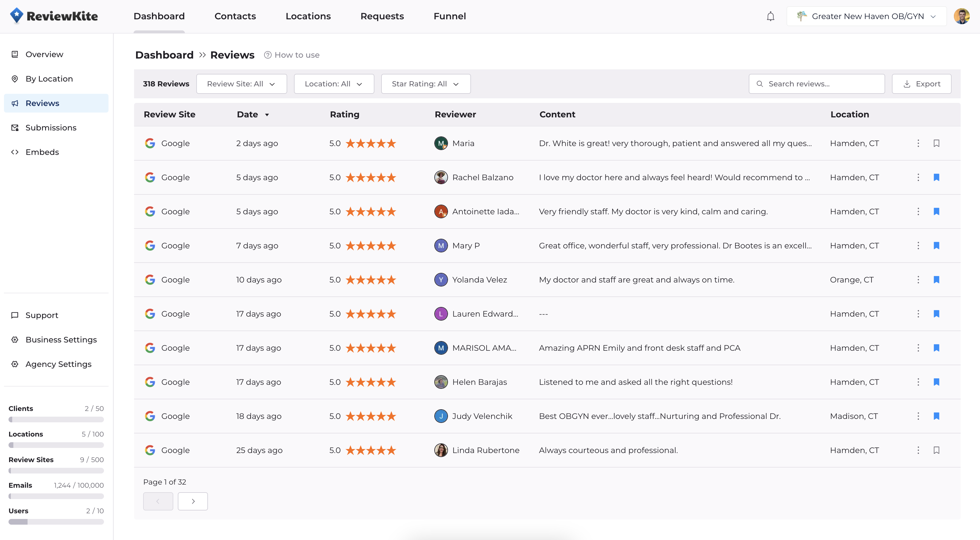Click the Users usage progress bar
Viewport: 980px width, 540px height.
tap(56, 522)
